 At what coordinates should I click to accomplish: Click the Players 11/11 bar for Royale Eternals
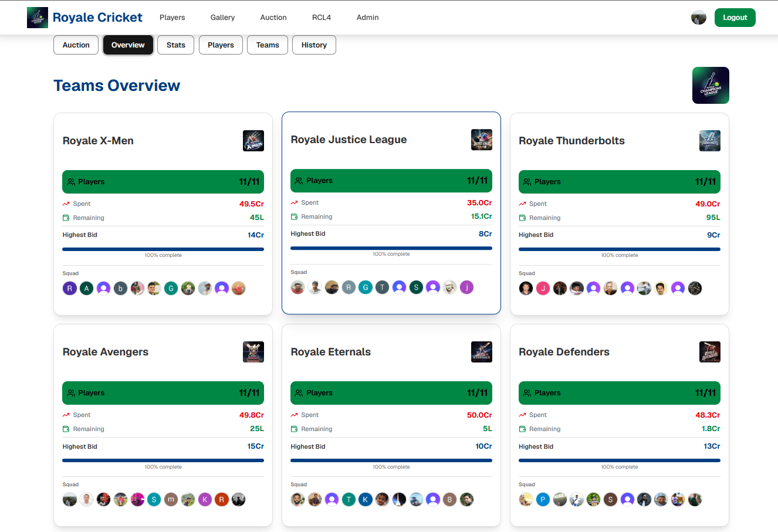pyautogui.click(x=391, y=393)
